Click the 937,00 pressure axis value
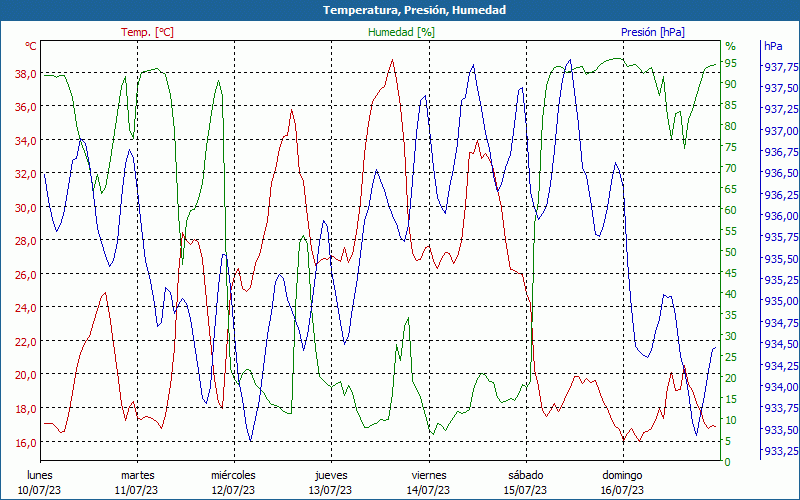 click(x=781, y=131)
